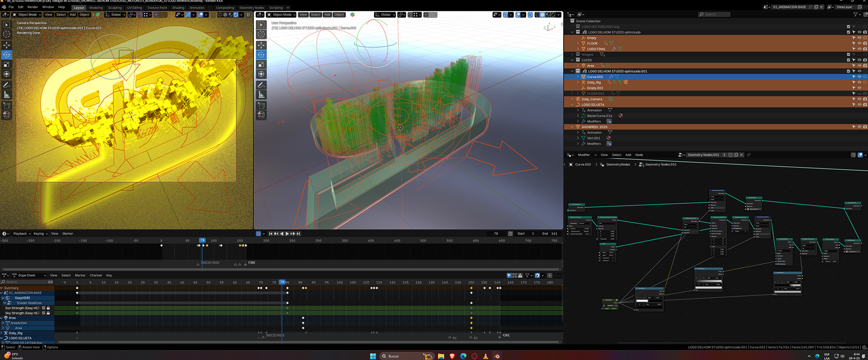Viewport: 868px width, 360px height.
Task: Open the Keying dropdown in the timeline
Action: [40, 234]
